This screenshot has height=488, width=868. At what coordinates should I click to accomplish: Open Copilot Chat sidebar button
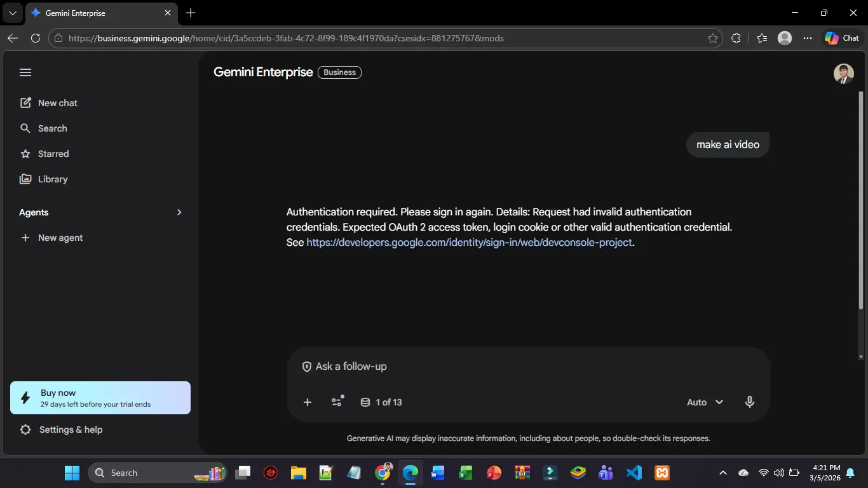(843, 38)
